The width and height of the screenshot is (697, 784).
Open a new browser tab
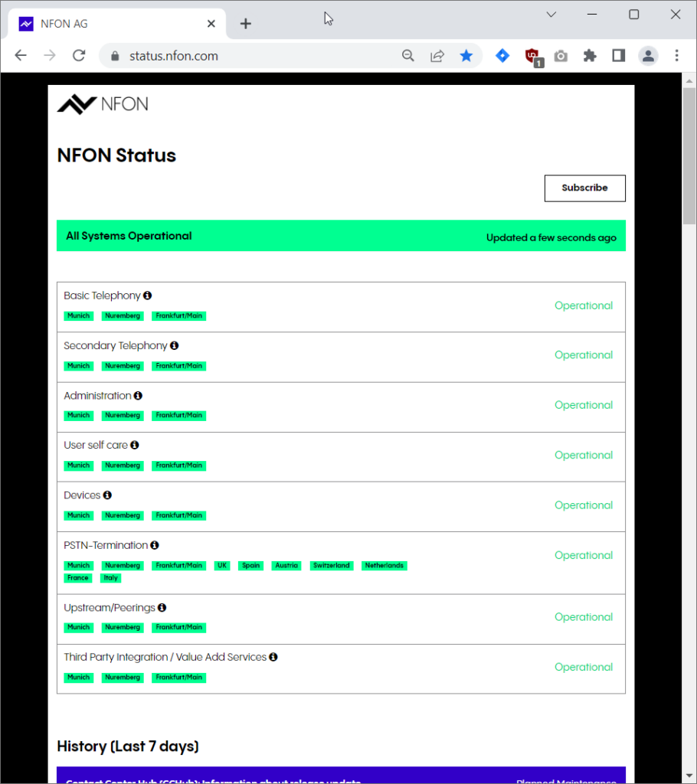pos(245,24)
